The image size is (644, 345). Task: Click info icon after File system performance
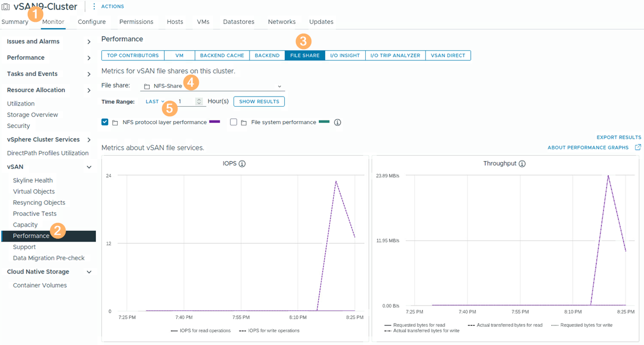coord(337,122)
